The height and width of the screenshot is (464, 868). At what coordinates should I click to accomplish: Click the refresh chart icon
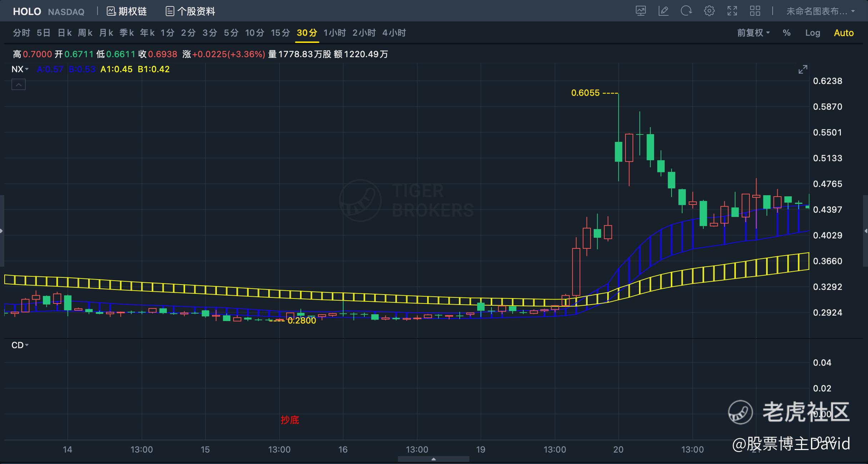686,11
